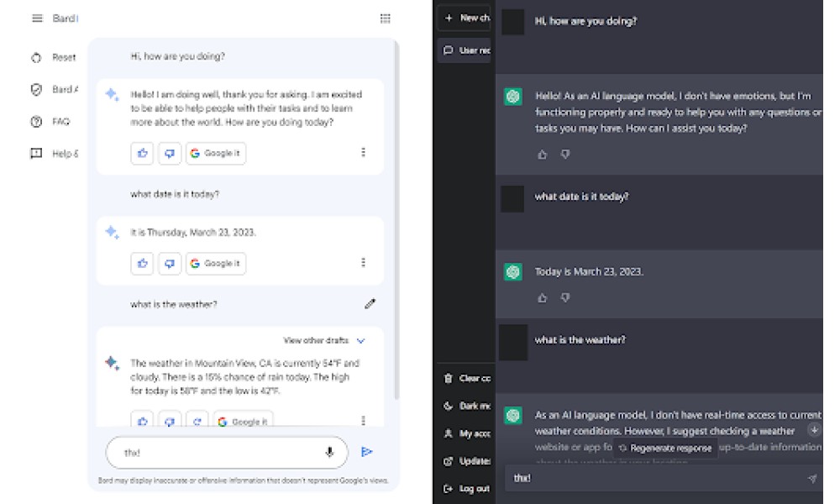The width and height of the screenshot is (840, 504).
Task: Open Bard Activity in the sidebar
Action: click(54, 89)
